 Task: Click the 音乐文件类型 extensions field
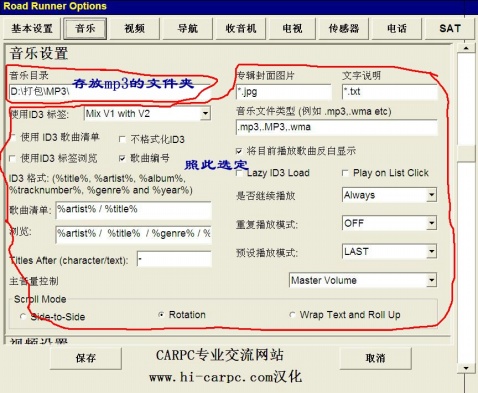pyautogui.click(x=336, y=127)
